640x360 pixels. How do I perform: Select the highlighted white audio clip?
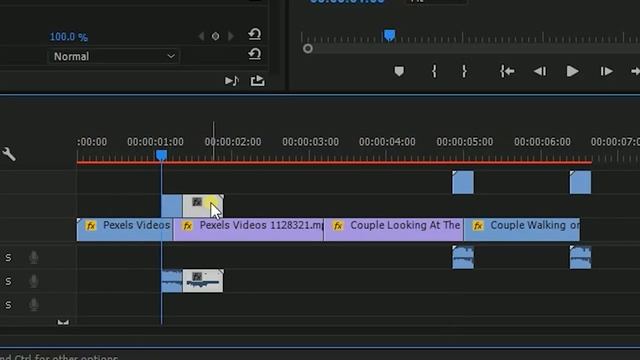[x=203, y=281]
